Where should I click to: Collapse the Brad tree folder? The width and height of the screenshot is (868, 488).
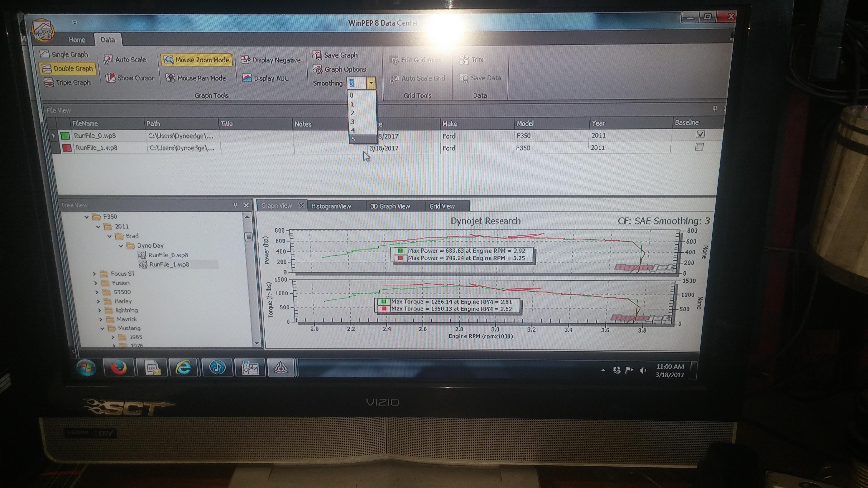coord(110,236)
